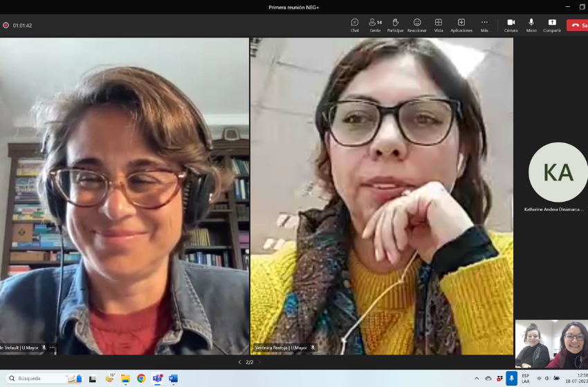Open the Aplicaciones panel
The height and width of the screenshot is (387, 588).
pos(461,24)
